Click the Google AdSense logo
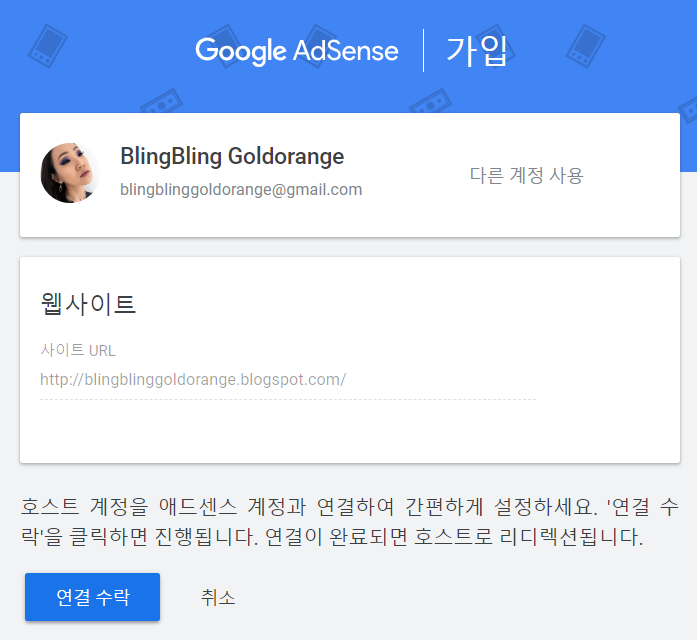Viewport: 697px width, 640px height. pos(297,51)
